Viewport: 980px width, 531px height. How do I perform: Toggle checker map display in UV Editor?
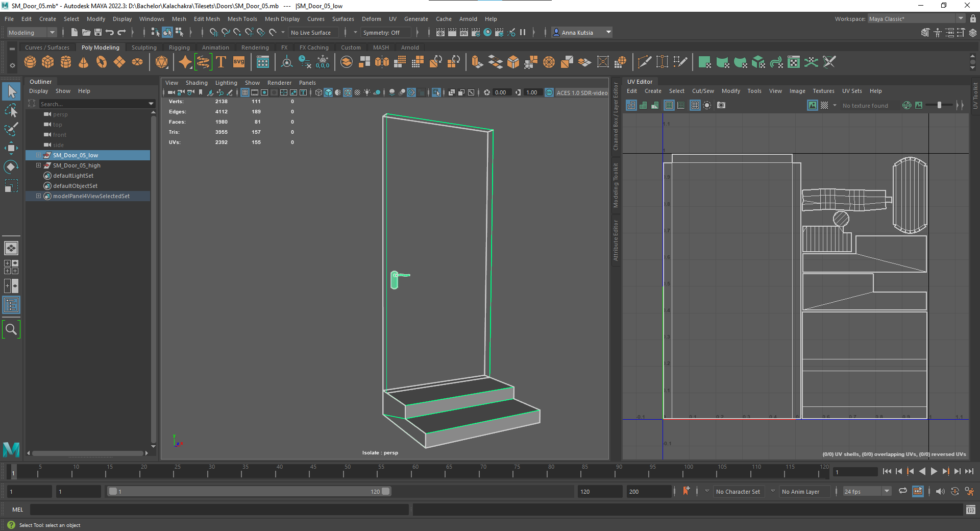point(824,105)
